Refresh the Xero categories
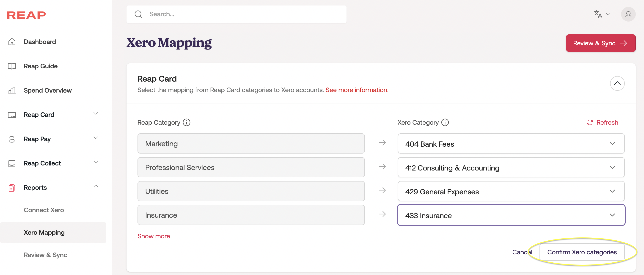 (x=602, y=123)
